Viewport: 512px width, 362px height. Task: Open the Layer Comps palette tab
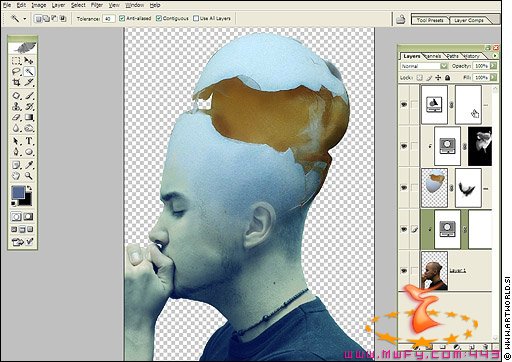coord(469,20)
